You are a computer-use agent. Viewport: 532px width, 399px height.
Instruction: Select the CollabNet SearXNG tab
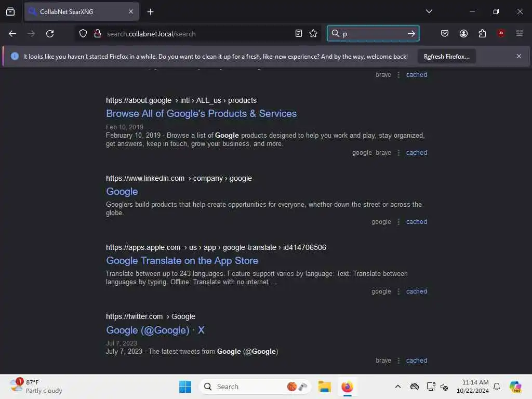82,12
